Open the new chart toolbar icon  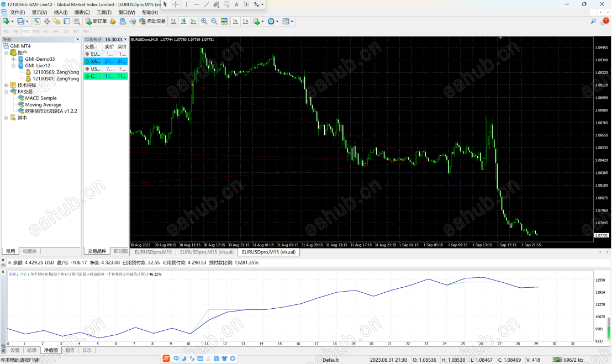tap(6, 22)
